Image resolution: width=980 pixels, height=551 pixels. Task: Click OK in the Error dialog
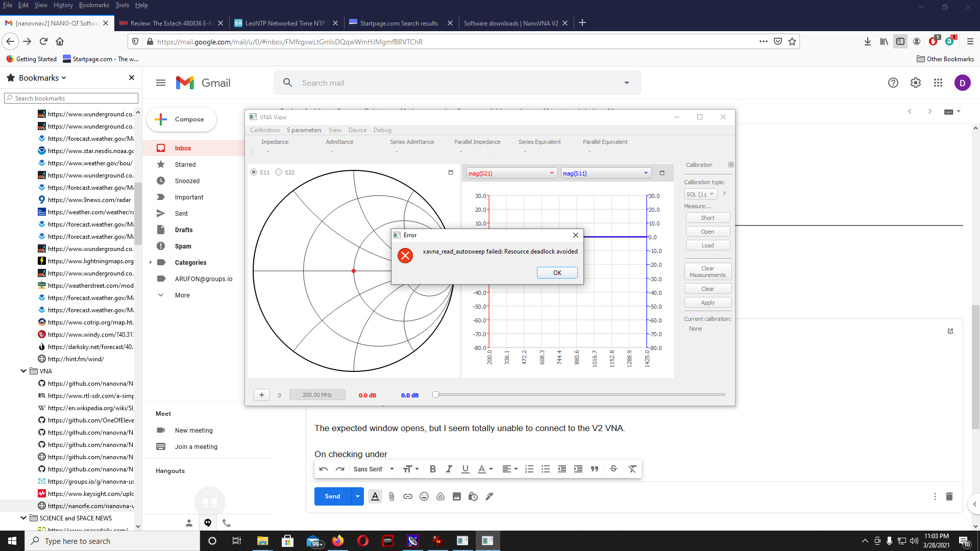[x=557, y=273]
